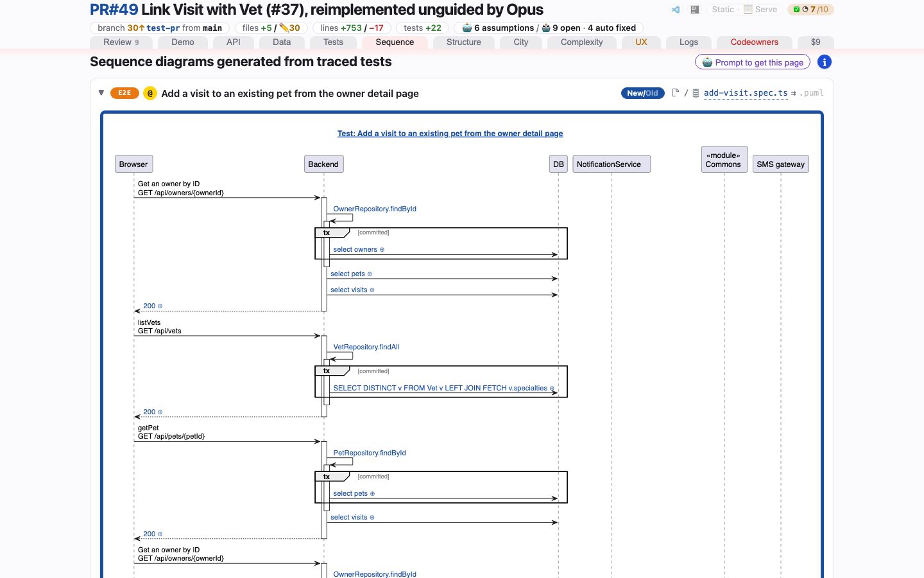Open the add-visit.spec.ts file link
This screenshot has height=578, width=924.
746,93
